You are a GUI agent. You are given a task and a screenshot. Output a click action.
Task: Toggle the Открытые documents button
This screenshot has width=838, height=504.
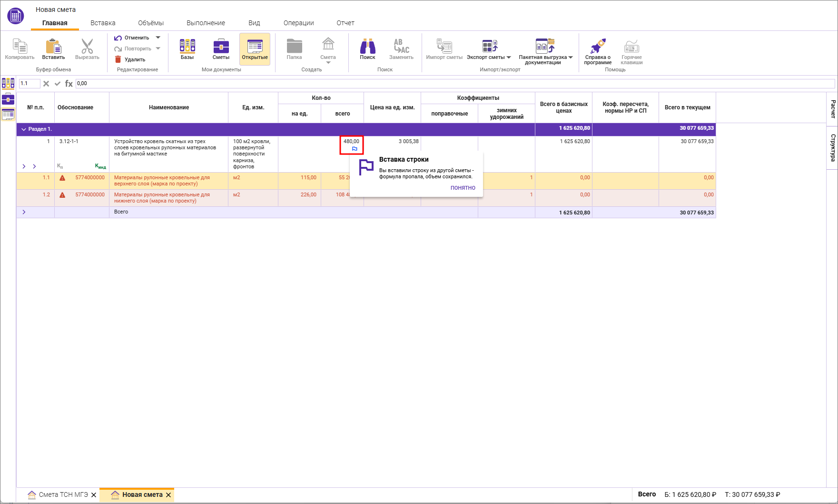(x=255, y=49)
